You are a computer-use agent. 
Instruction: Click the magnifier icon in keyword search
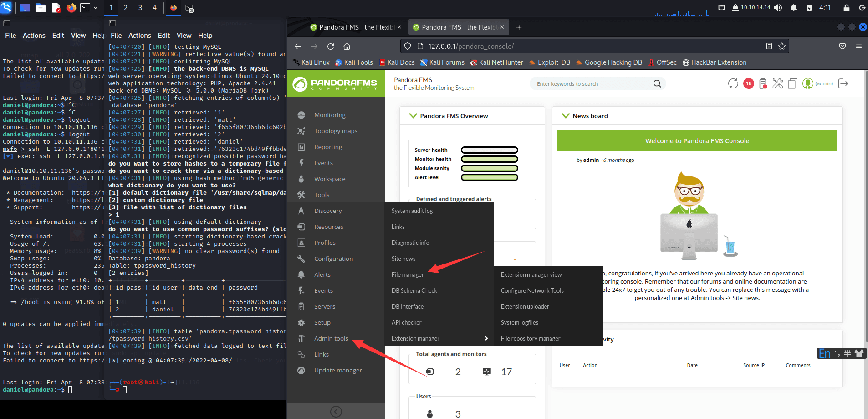(x=657, y=83)
